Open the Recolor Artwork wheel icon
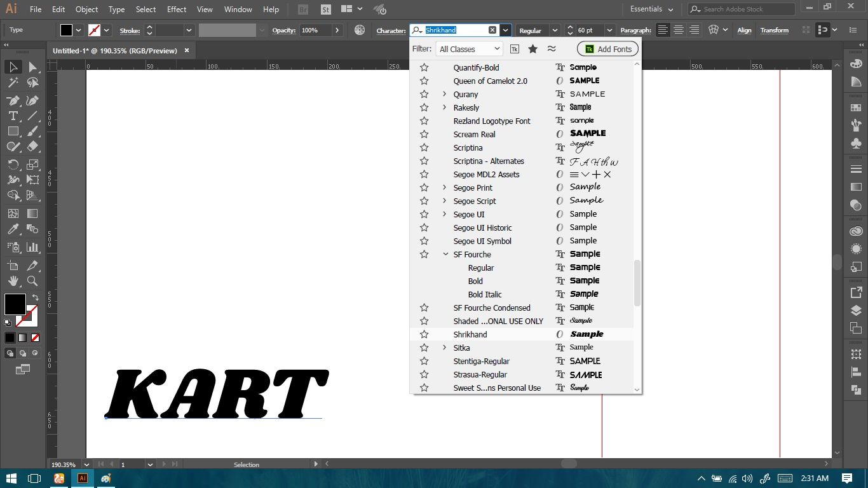Image resolution: width=868 pixels, height=488 pixels. (360, 30)
